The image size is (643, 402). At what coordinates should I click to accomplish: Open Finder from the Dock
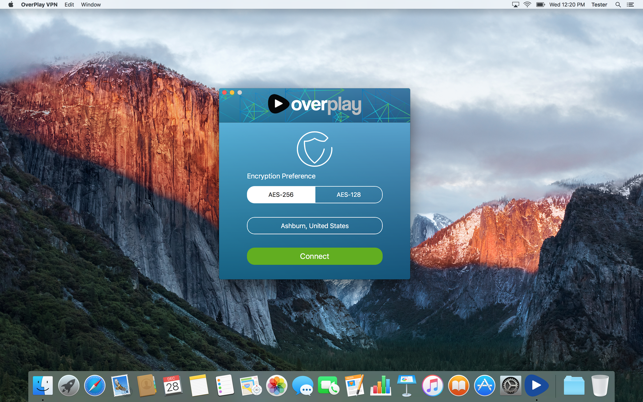[43, 386]
